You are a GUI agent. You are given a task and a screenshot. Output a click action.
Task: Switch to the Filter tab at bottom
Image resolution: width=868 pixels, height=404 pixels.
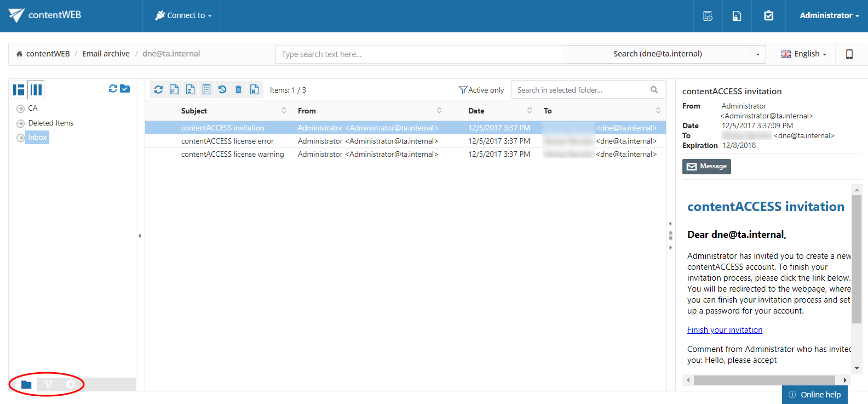click(x=48, y=384)
